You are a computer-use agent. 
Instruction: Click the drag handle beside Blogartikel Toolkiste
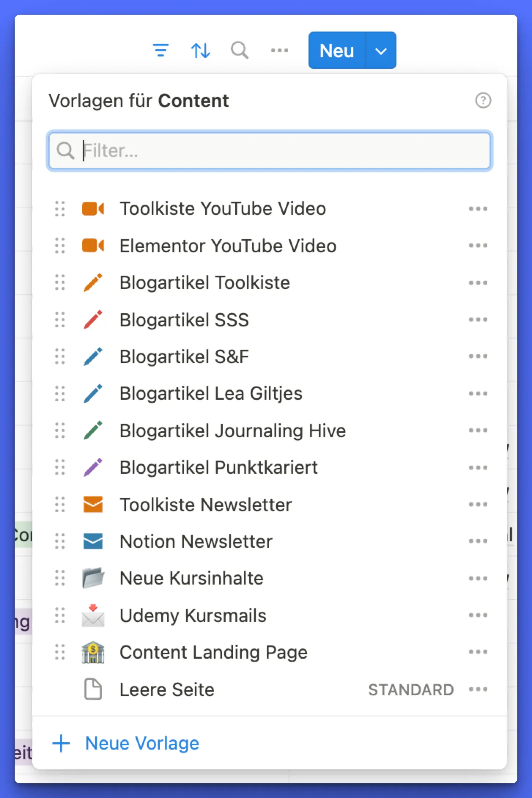point(60,283)
